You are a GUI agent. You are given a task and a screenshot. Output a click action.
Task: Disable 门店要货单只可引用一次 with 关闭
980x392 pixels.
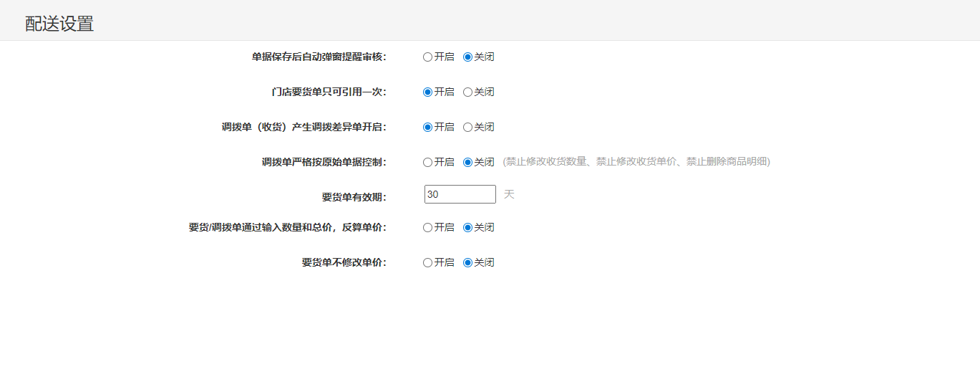coord(468,92)
